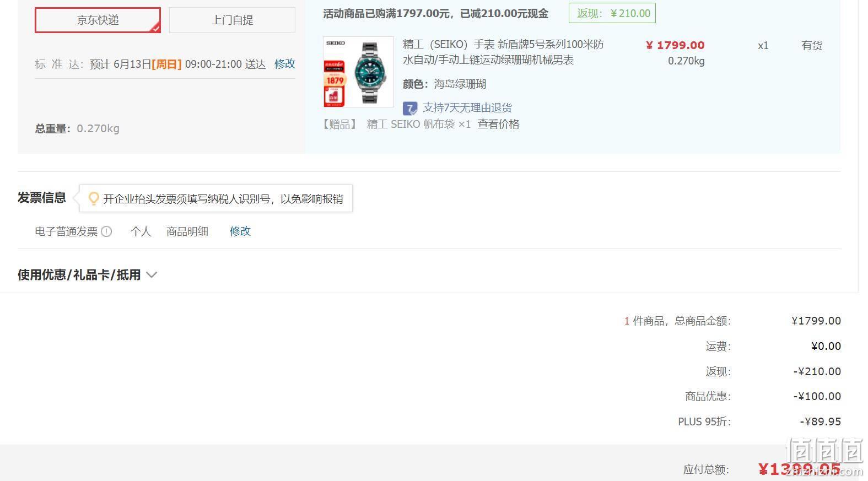
Task: Click 支持7天无理由退货 text
Action: (x=467, y=107)
